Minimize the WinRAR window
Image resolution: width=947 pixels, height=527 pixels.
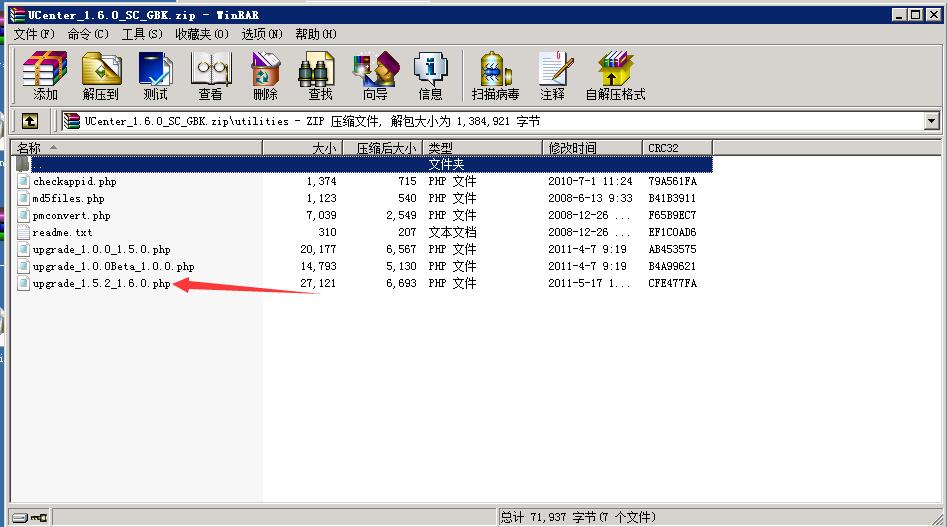(x=900, y=14)
